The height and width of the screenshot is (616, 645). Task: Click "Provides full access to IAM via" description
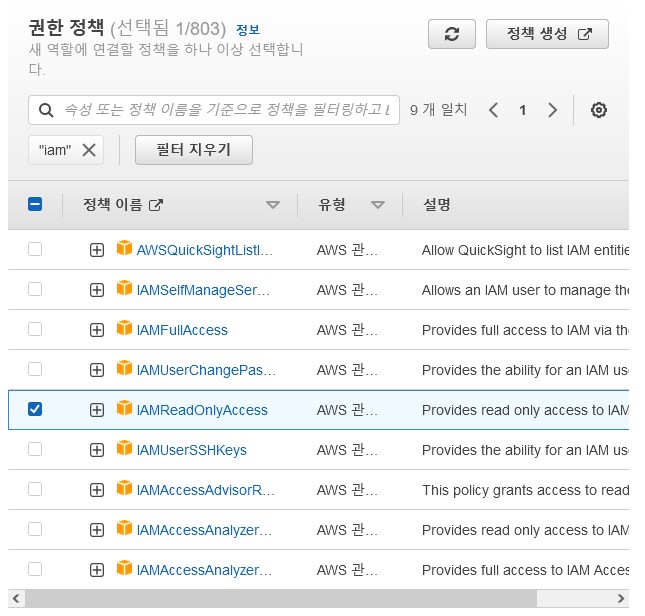(x=525, y=330)
